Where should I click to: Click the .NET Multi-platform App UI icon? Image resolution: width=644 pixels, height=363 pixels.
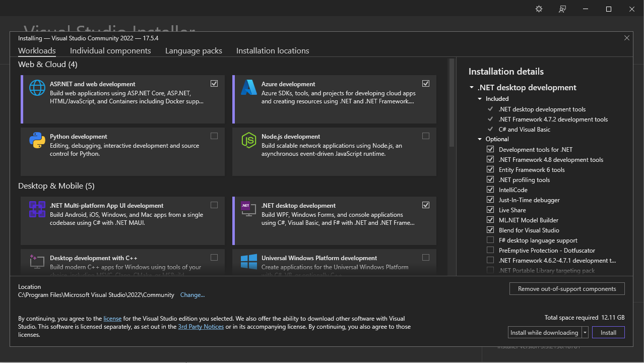37,209
